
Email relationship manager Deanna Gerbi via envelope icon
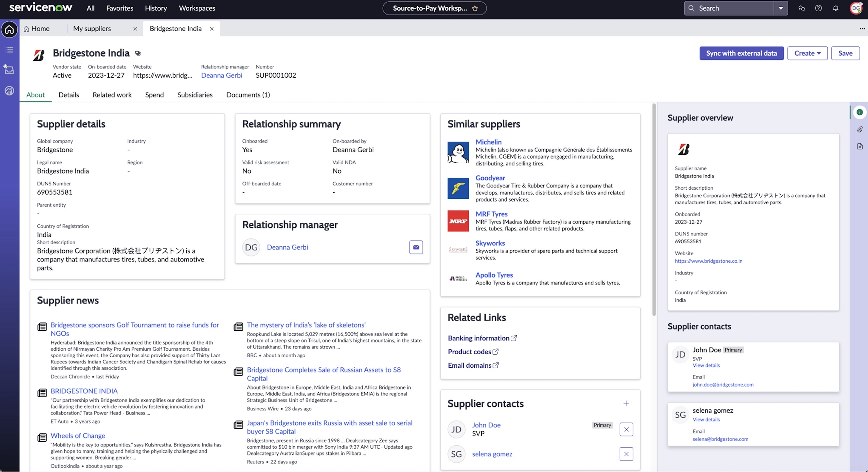click(416, 247)
